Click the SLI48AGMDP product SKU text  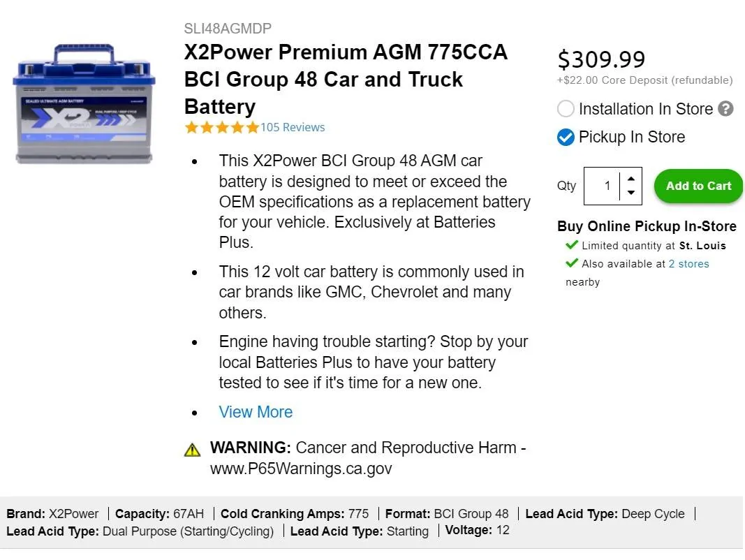click(x=228, y=29)
